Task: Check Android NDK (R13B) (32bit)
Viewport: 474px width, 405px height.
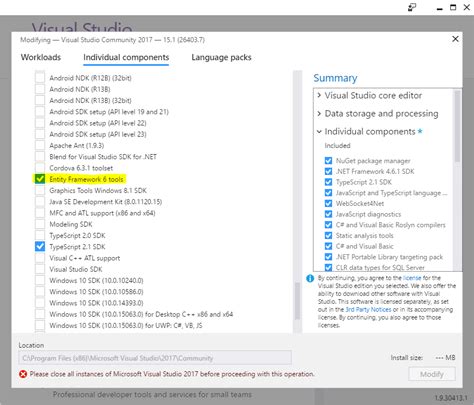Action: 40,100
